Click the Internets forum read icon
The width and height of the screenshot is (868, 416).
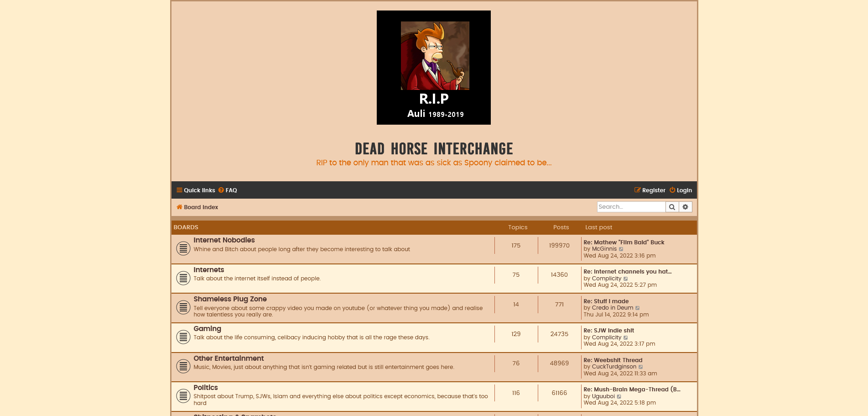click(183, 278)
